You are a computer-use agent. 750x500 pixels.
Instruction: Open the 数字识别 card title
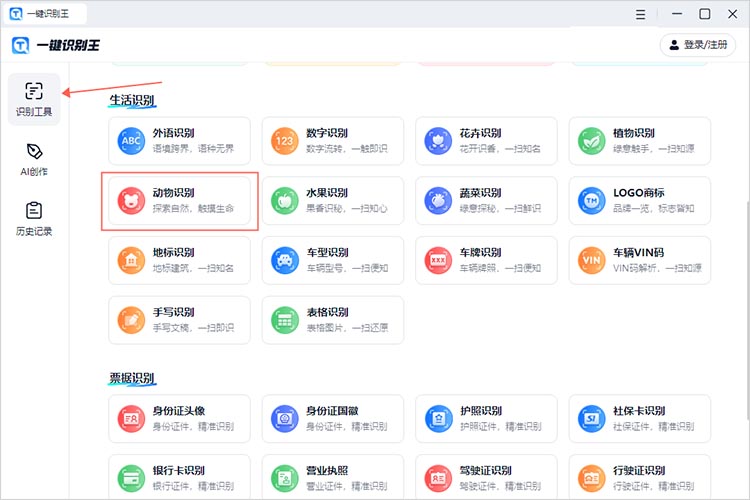click(x=327, y=133)
